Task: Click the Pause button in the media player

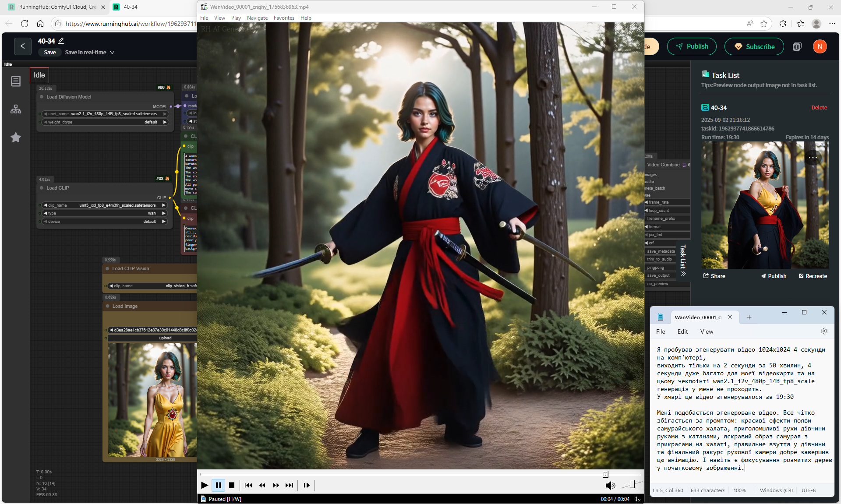Action: [218, 485]
